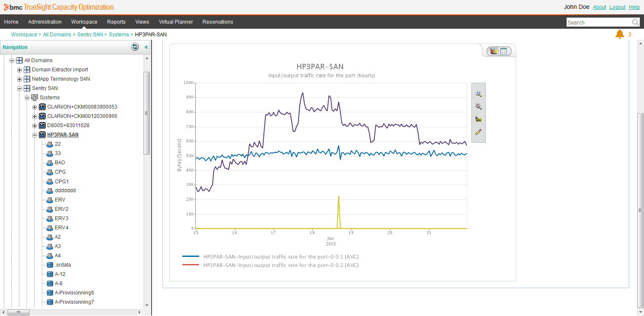Toggle the port-0:0:1 legend color line
The width and height of the screenshot is (644, 316).
[x=191, y=256]
